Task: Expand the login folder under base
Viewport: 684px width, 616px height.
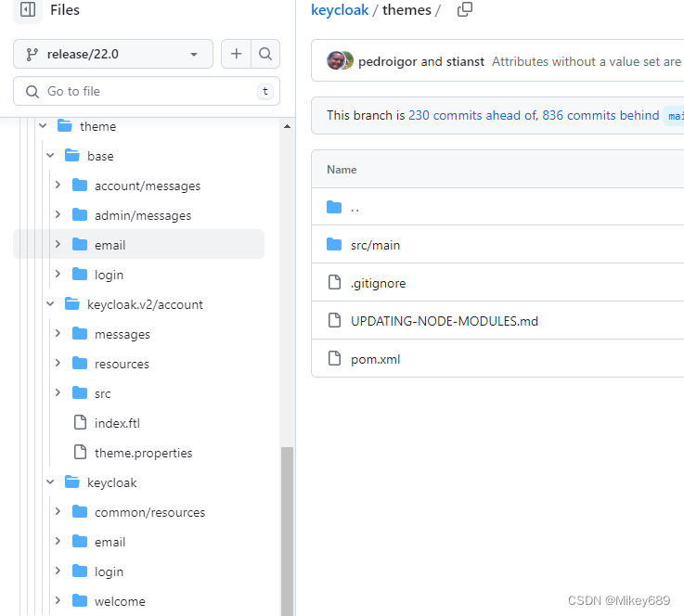Action: pyautogui.click(x=58, y=275)
